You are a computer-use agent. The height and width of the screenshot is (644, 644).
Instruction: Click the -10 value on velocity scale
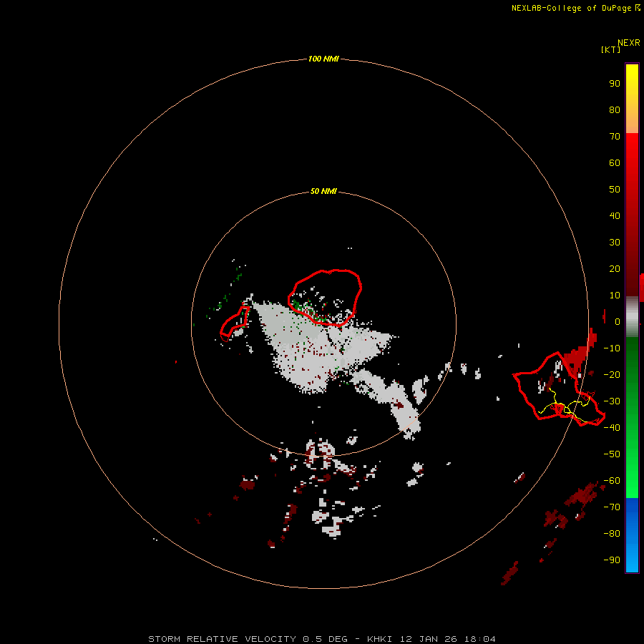612,348
